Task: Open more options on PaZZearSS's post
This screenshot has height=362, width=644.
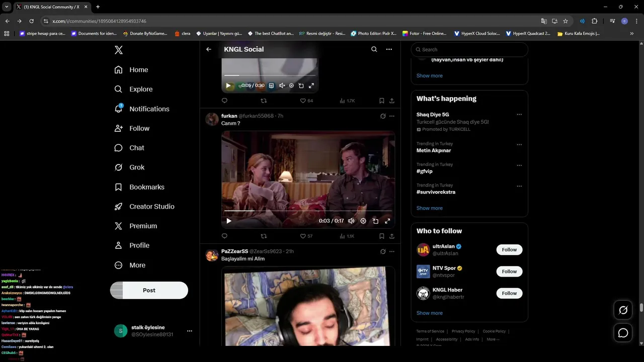Action: [392, 251]
